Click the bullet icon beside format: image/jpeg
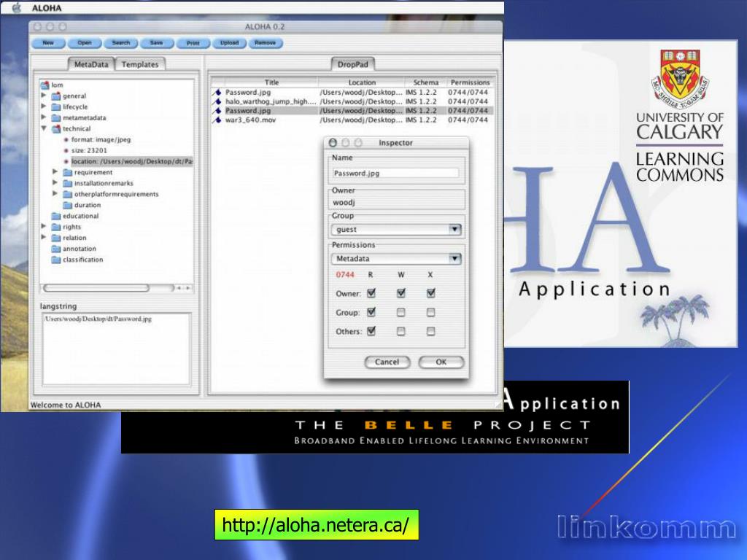This screenshot has height=560, width=747. click(66, 140)
